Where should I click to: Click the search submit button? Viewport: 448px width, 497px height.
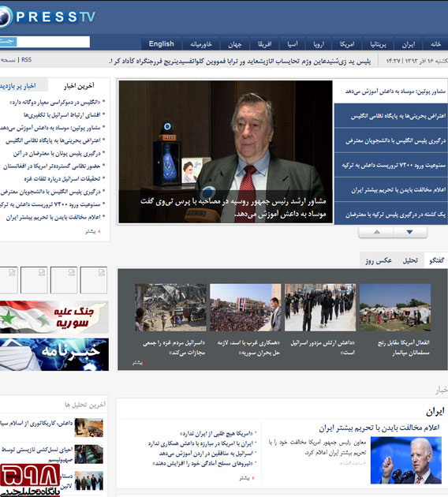(x=8, y=42)
